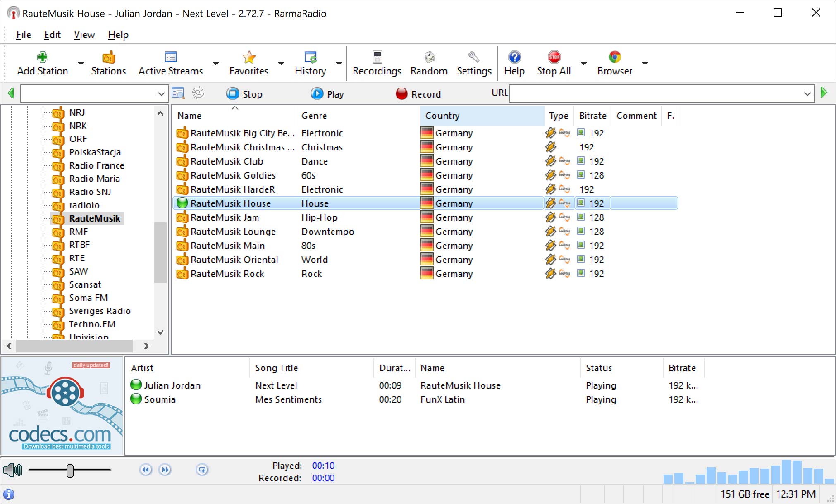Screen dimensions: 836x504
Task: Sort stations by Bitrate column header
Action: pos(592,116)
